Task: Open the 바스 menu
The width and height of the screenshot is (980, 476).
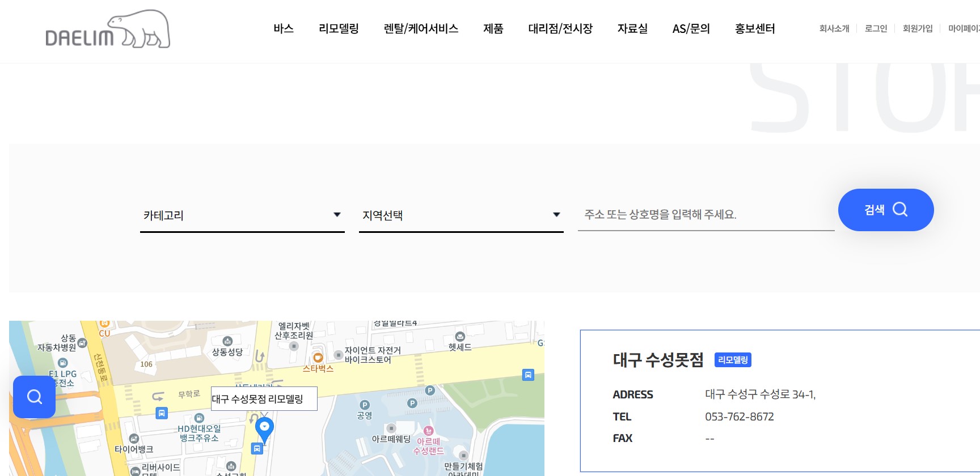Action: pyautogui.click(x=284, y=28)
